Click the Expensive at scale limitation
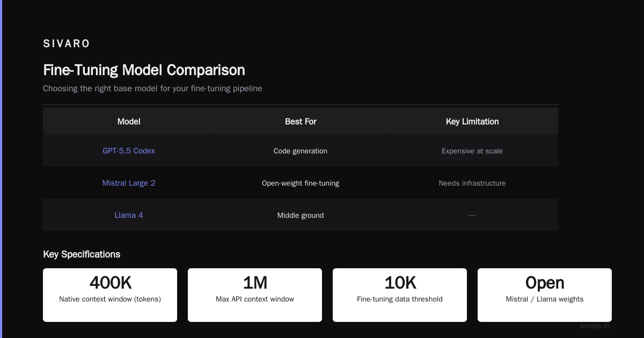The width and height of the screenshot is (644, 338). tap(472, 151)
